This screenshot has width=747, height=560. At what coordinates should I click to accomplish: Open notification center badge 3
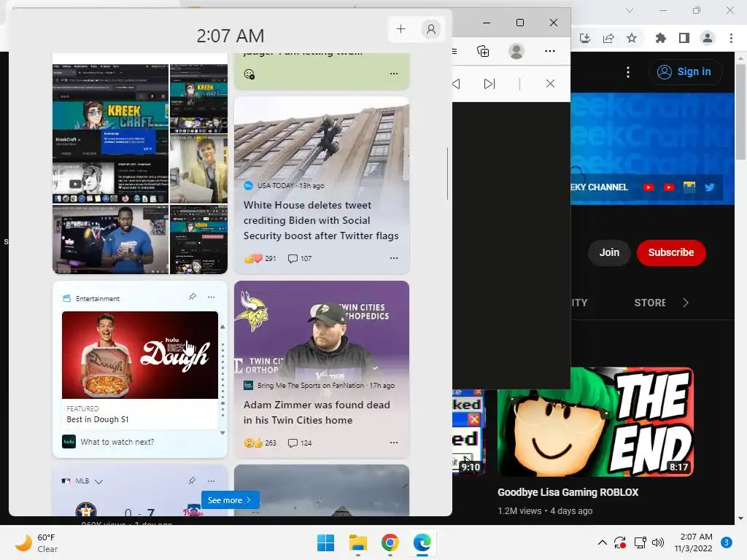[727, 542]
